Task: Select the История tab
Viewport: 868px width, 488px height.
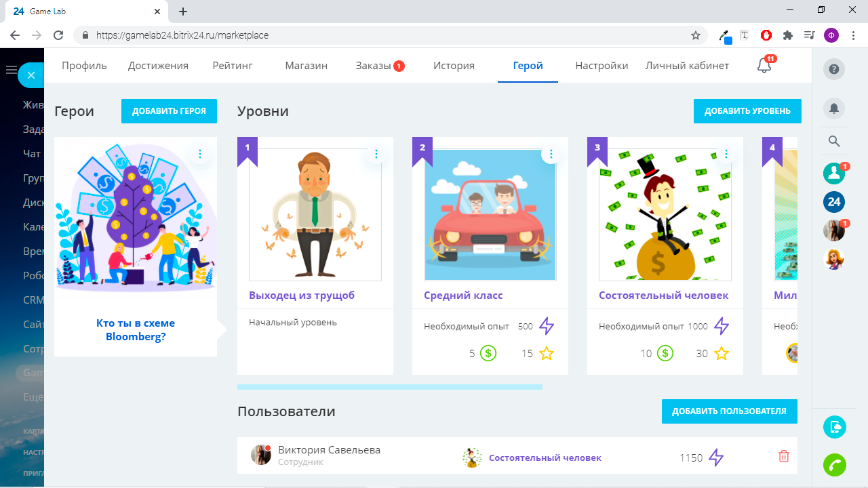Action: [x=454, y=66]
